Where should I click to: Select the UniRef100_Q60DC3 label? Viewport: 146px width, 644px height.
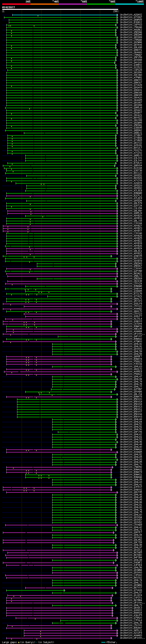point(131,608)
